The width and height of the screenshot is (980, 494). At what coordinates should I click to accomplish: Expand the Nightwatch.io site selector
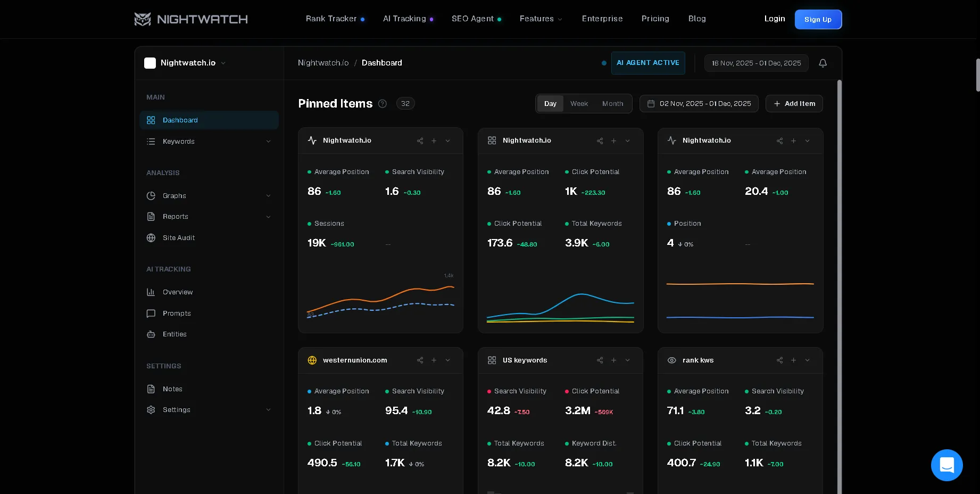[x=185, y=63]
